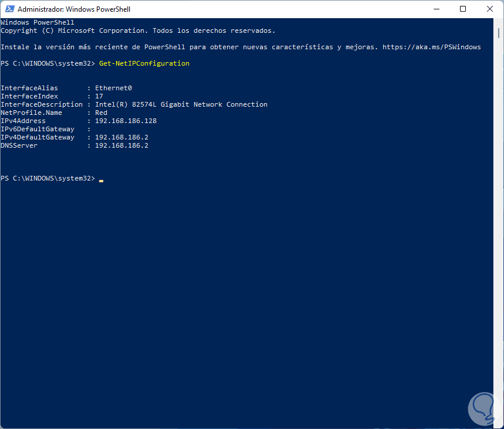Click the vertical scrollbar track
Viewport: 504px width, 429px height.
point(499,234)
